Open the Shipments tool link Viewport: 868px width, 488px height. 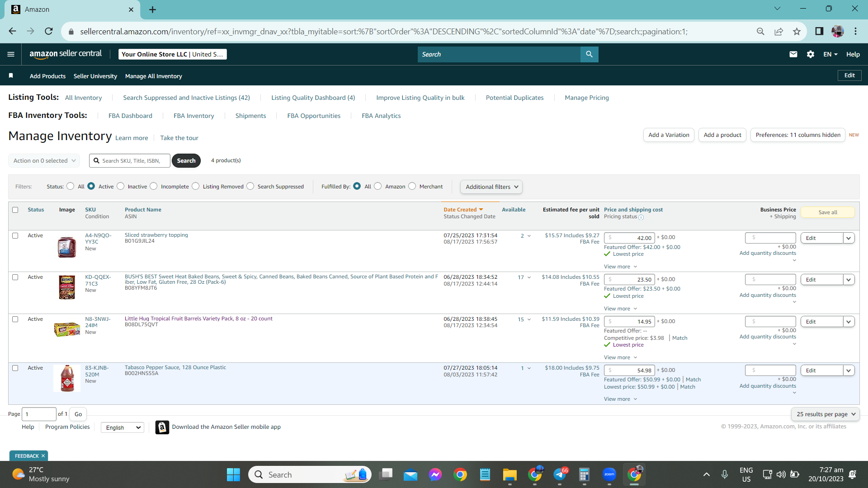point(250,116)
